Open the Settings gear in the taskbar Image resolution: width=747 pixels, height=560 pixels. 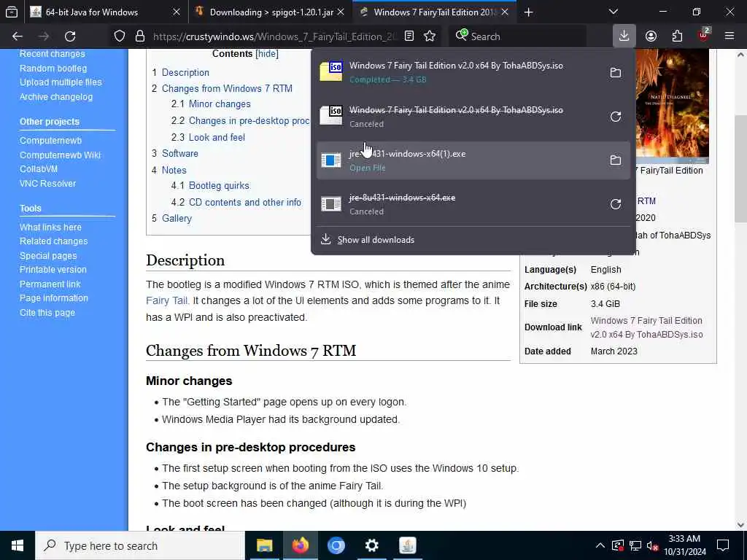371,545
